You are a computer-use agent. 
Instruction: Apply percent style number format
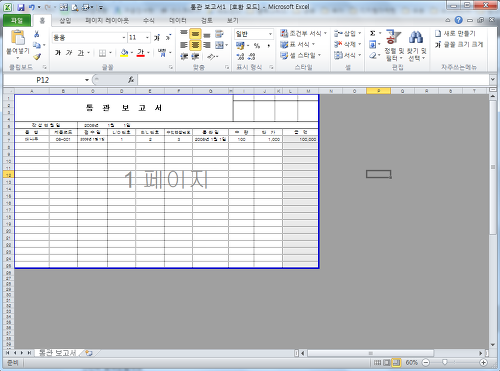tap(257, 45)
